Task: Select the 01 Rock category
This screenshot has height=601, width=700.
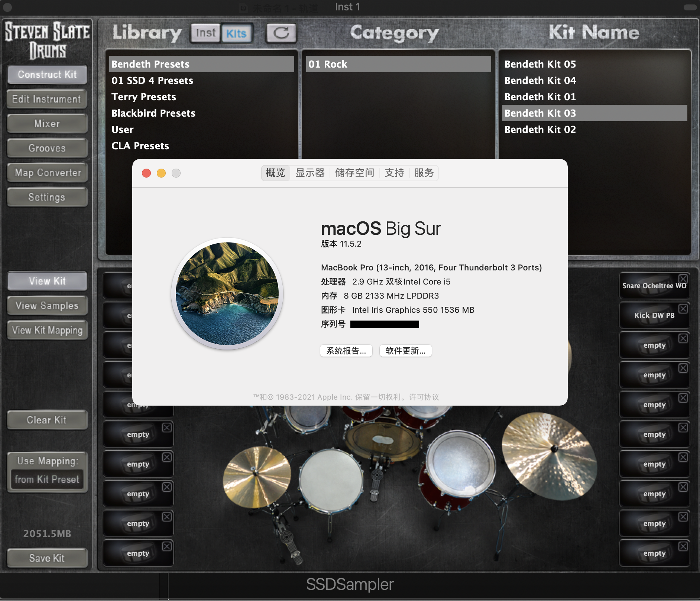Action: tap(398, 64)
